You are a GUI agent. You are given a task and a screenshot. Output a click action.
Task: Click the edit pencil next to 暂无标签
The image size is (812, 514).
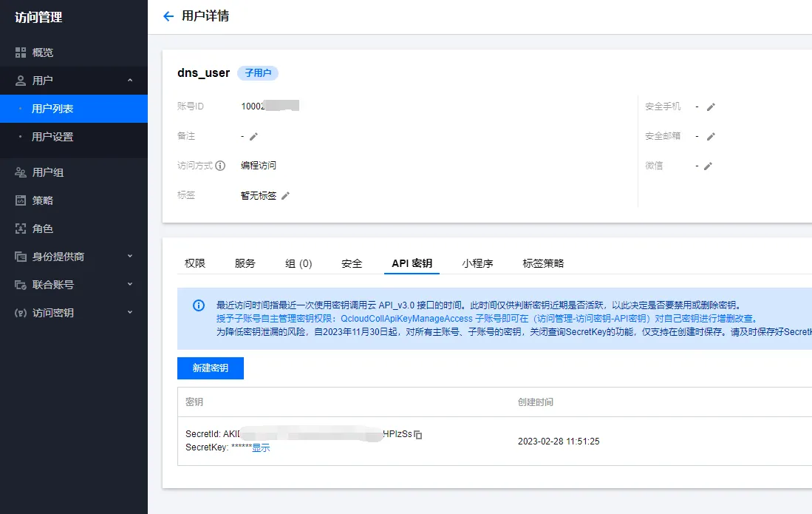[286, 196]
